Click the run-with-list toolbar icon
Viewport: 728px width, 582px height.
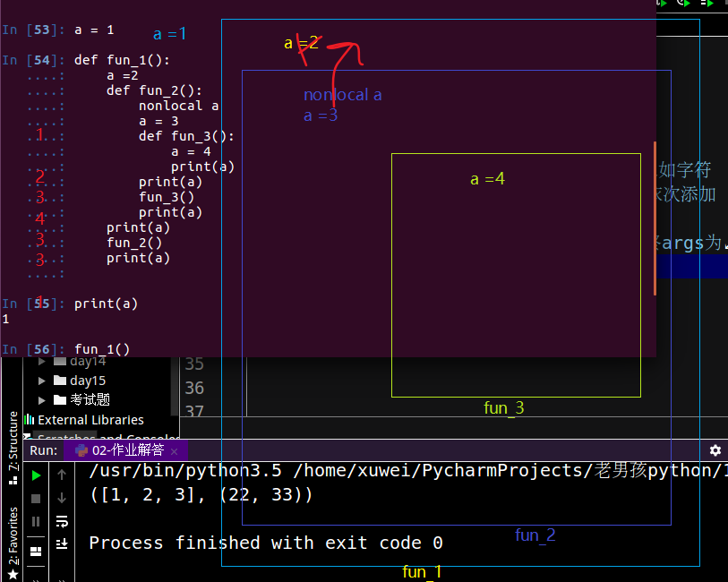point(707,4)
